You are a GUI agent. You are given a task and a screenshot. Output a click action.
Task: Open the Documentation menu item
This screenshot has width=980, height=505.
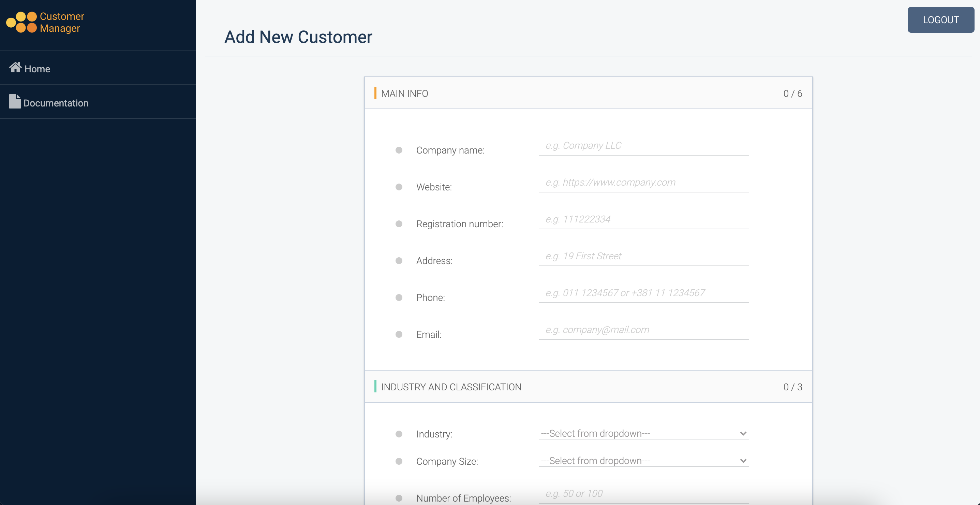click(x=56, y=103)
